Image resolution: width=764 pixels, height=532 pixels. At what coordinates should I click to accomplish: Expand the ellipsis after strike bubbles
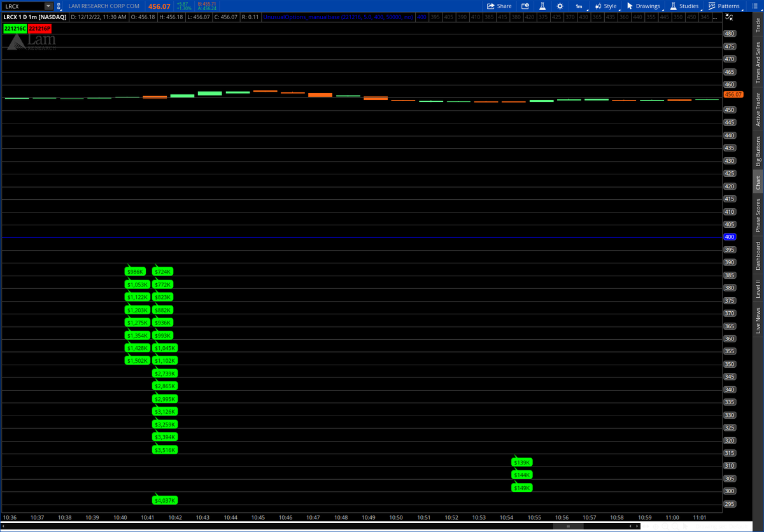[x=716, y=17]
